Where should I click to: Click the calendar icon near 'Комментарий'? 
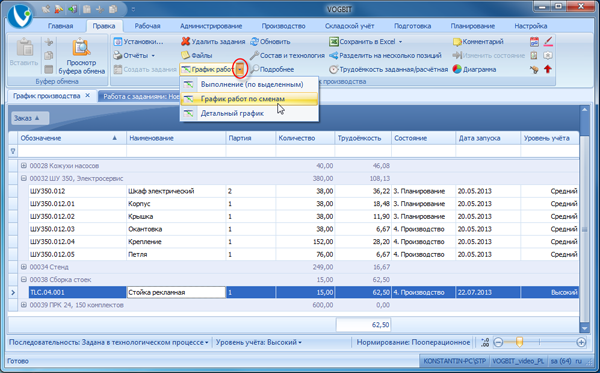(534, 41)
